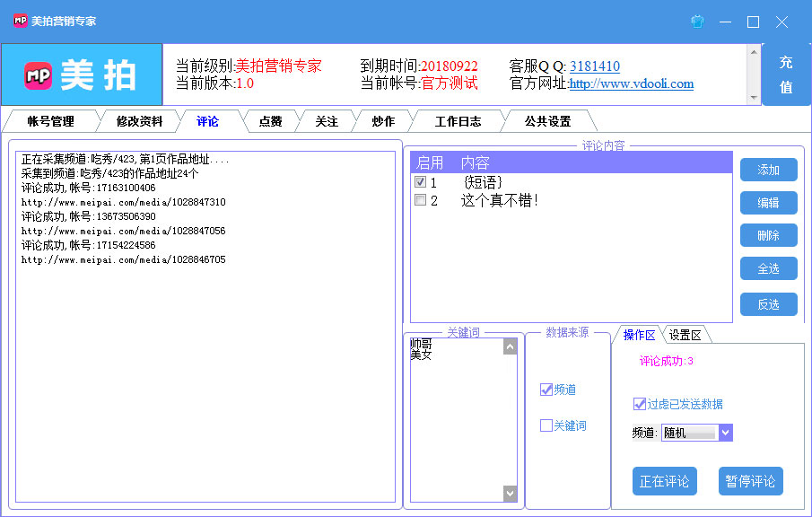812x517 pixels.
Task: Enable the 关键词 data source checkbox
Action: tap(546, 425)
